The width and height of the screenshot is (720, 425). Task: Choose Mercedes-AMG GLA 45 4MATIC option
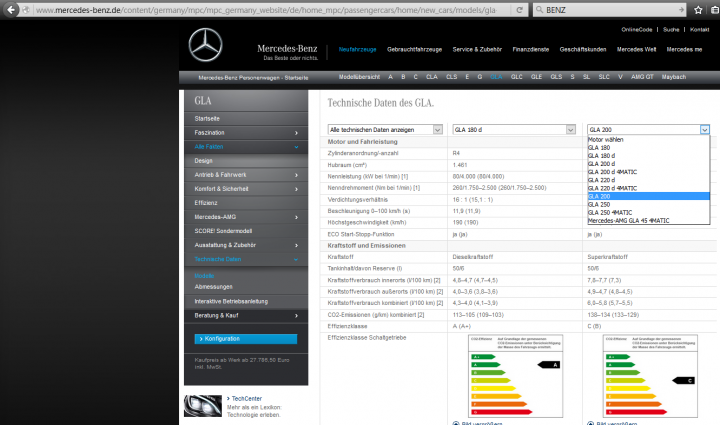(648, 221)
